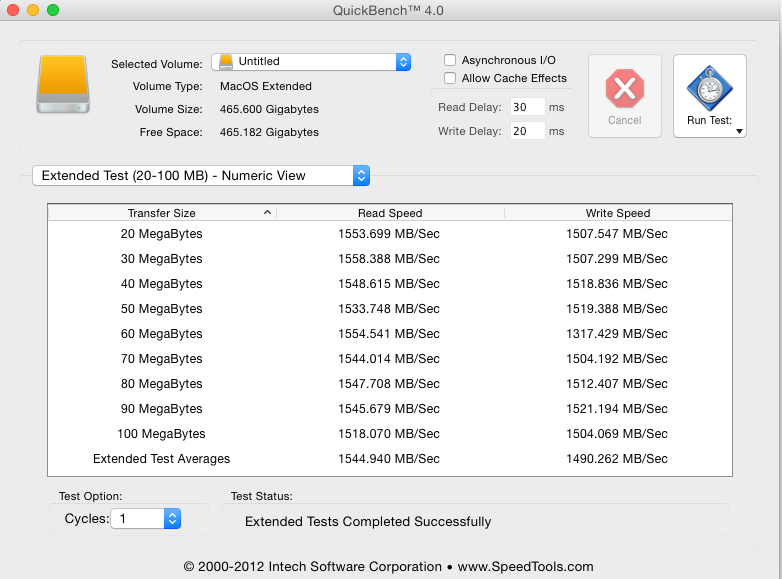Click the Read Speed column header
The image size is (782, 579).
tap(390, 213)
